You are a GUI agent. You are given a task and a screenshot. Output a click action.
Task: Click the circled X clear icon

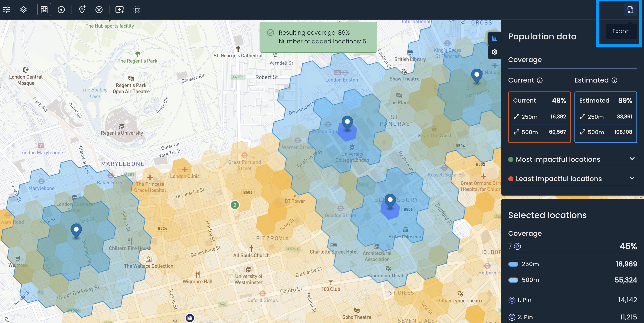[99, 10]
